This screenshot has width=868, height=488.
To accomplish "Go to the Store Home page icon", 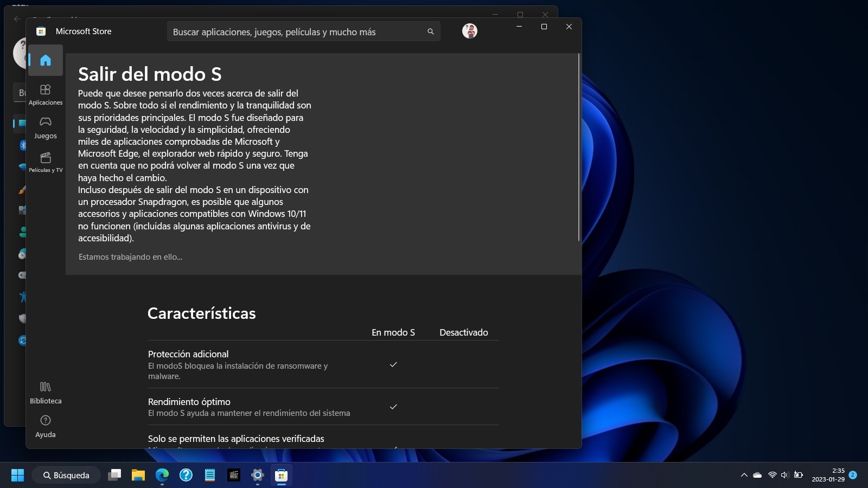I will click(46, 60).
